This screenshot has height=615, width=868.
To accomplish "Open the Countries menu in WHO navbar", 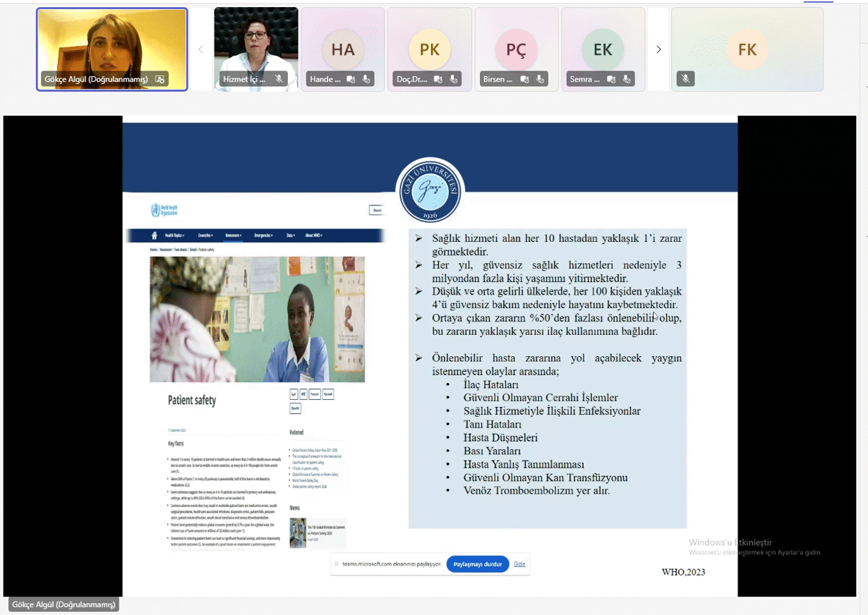I will click(205, 236).
